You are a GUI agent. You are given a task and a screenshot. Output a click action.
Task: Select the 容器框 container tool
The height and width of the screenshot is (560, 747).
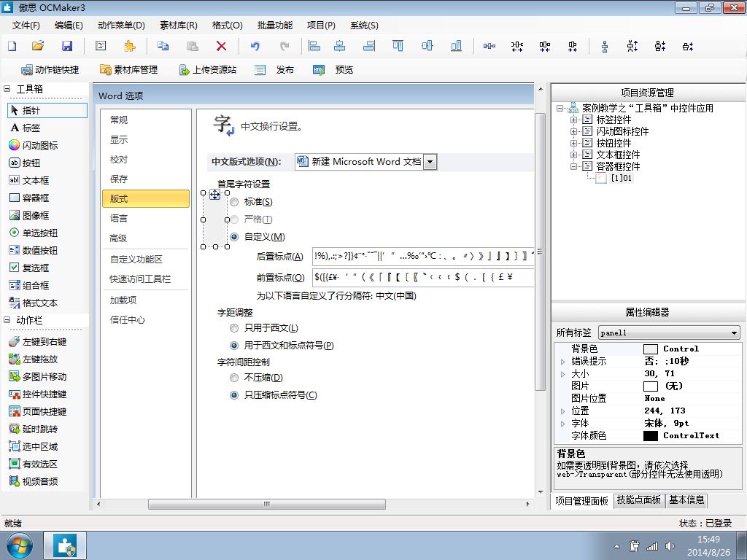29,198
